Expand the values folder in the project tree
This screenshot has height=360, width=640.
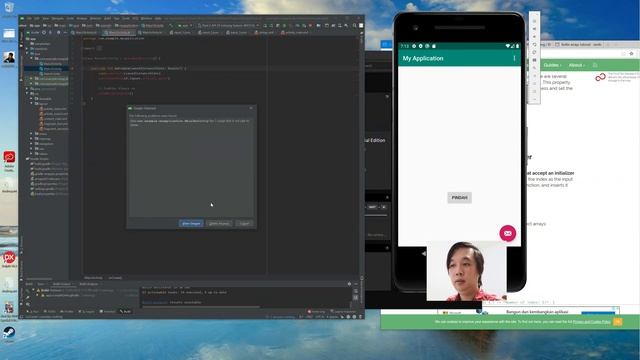point(31,153)
